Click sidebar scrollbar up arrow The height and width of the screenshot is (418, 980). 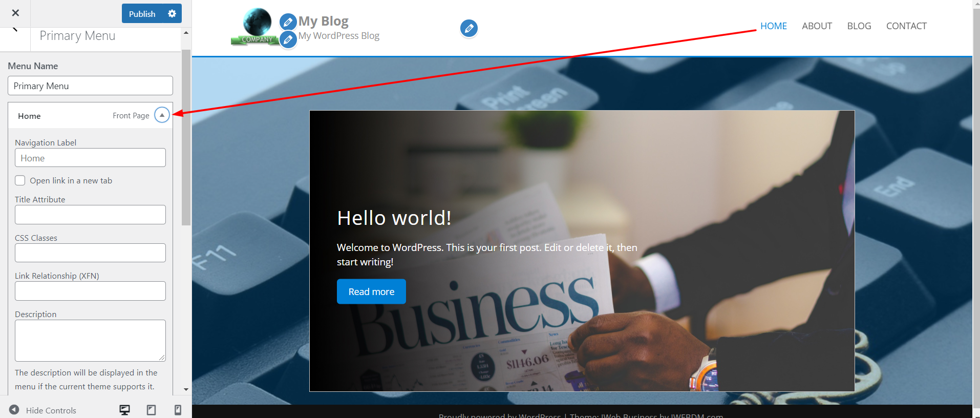[186, 32]
